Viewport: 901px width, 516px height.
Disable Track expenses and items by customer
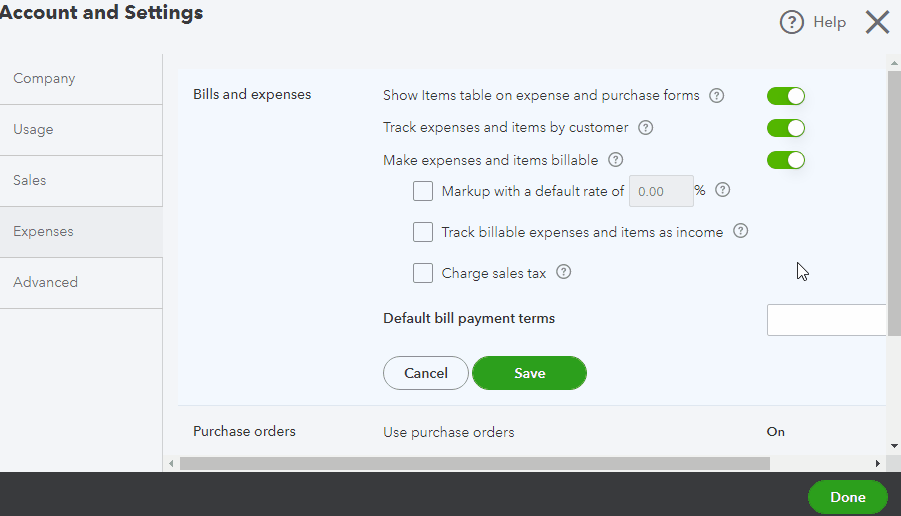tap(786, 128)
